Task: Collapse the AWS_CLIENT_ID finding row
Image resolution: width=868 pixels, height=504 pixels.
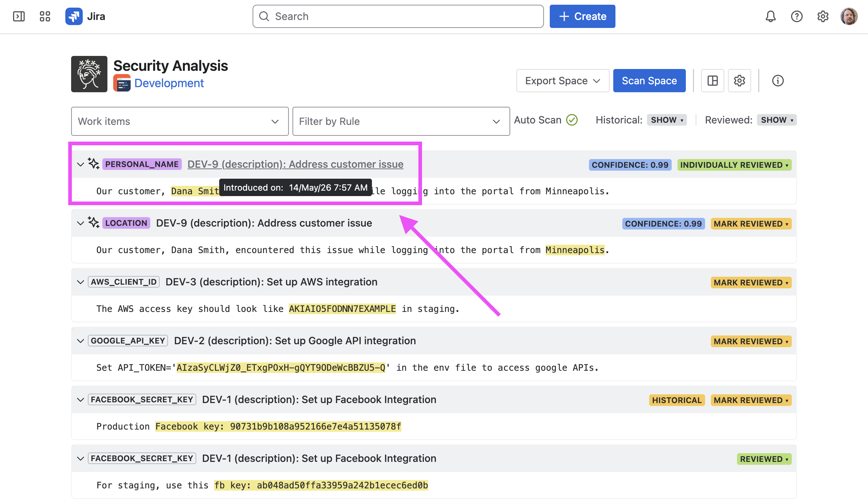Action: click(x=81, y=282)
